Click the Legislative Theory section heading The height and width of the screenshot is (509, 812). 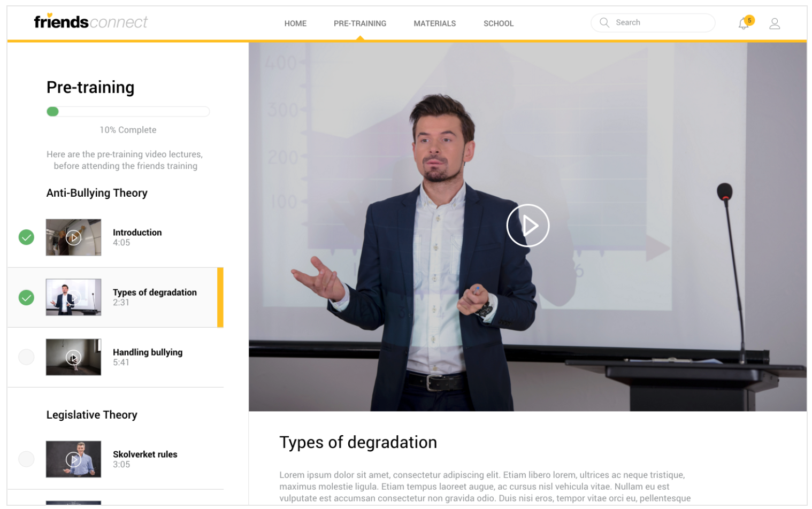[91, 415]
